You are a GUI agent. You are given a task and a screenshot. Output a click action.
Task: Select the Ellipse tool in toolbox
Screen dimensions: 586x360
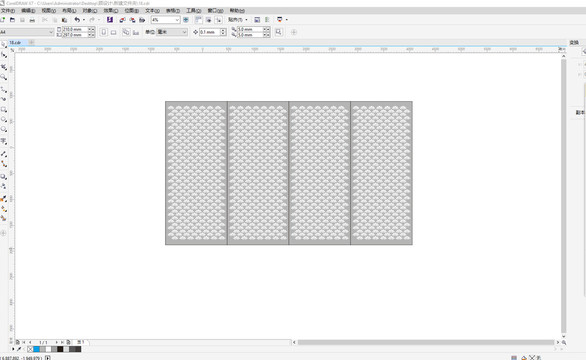3,120
